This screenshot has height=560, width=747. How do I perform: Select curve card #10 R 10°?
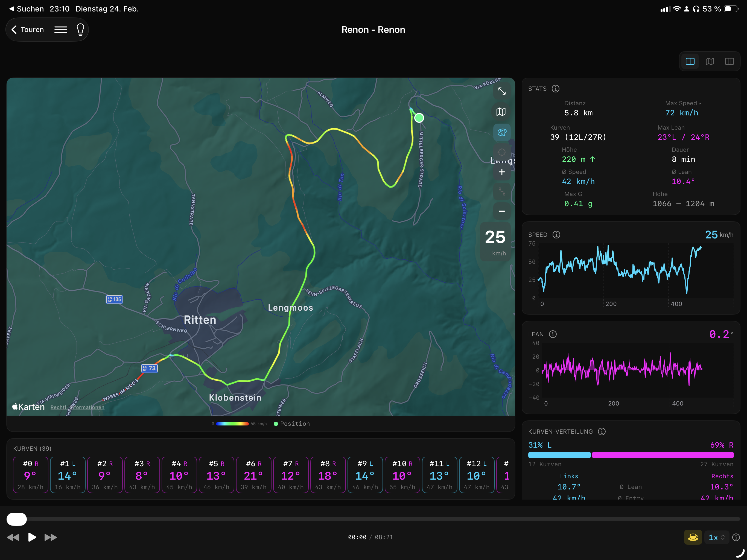click(402, 475)
